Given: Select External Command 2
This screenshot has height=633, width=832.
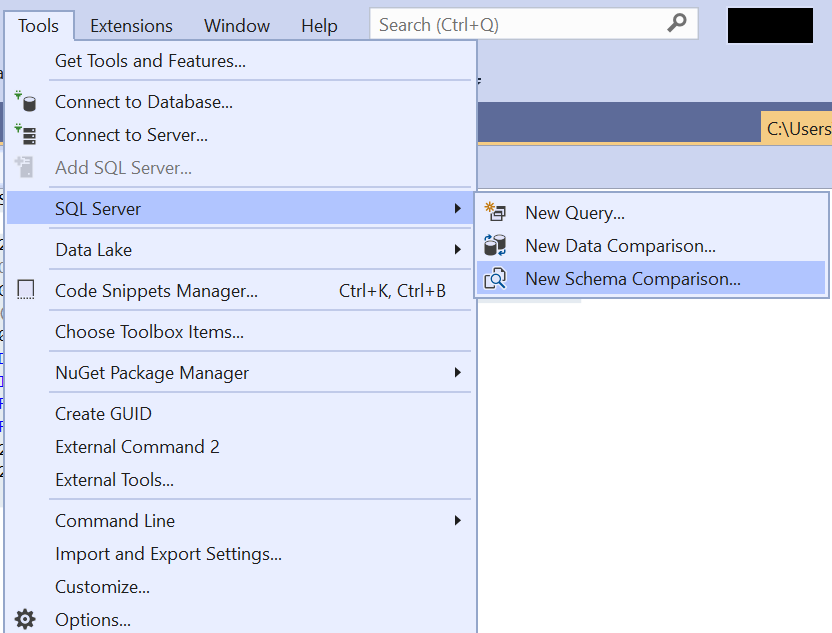Looking at the screenshot, I should coord(137,446).
